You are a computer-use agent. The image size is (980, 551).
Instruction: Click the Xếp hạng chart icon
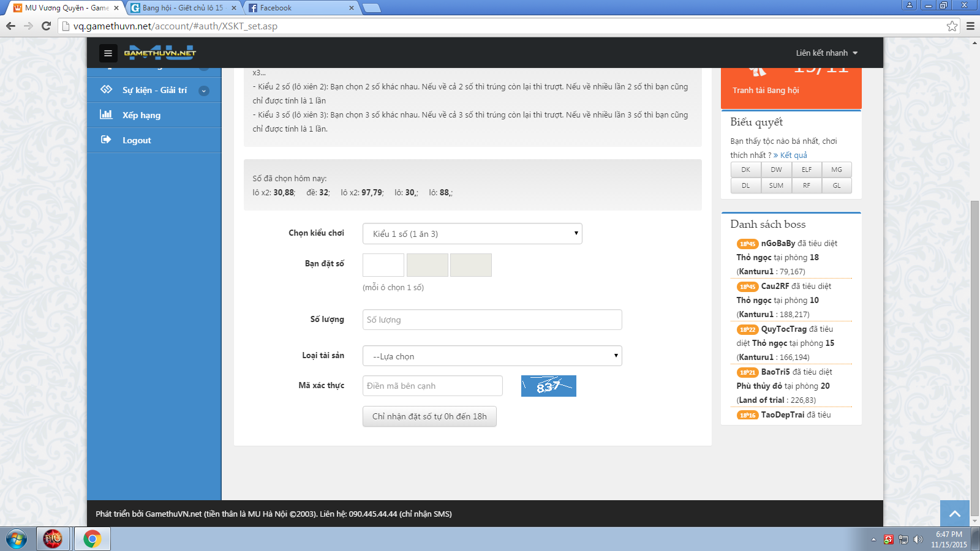106,114
